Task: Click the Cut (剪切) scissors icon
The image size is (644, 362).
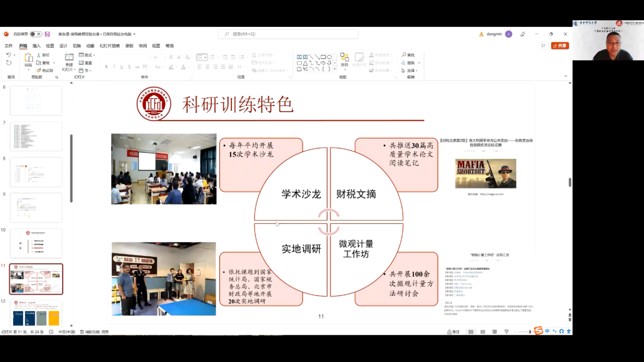Action: 39,55
